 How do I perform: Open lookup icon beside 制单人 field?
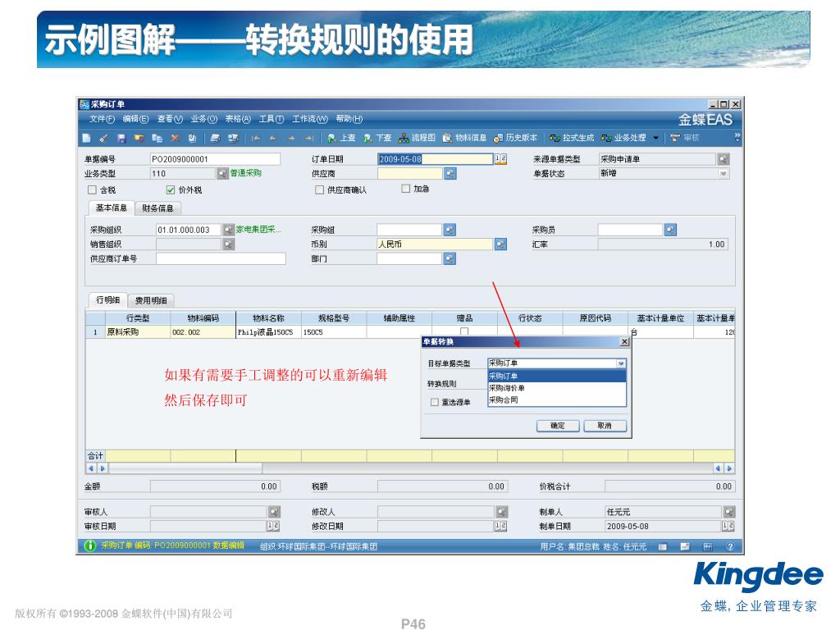[x=729, y=512]
